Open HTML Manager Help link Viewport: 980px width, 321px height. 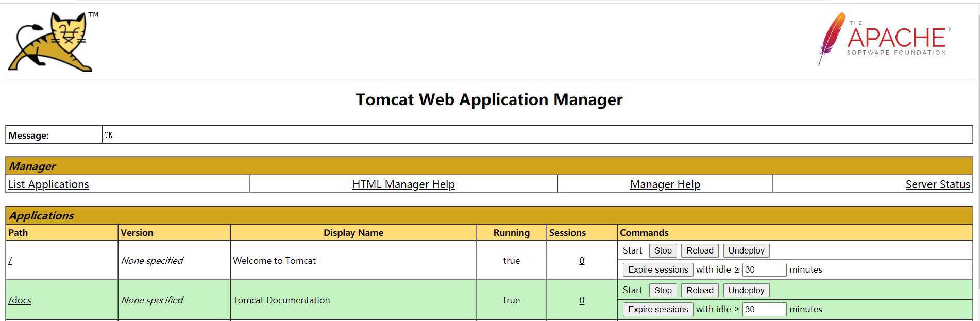[403, 184]
